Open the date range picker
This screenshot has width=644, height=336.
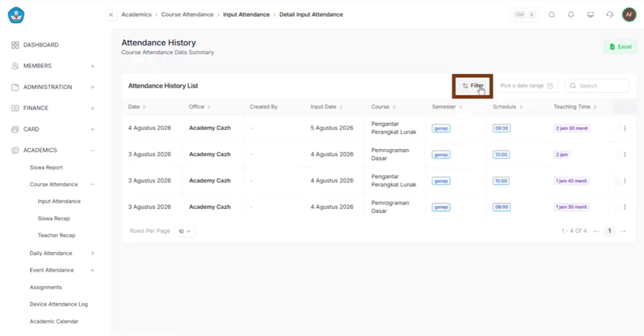pyautogui.click(x=527, y=86)
